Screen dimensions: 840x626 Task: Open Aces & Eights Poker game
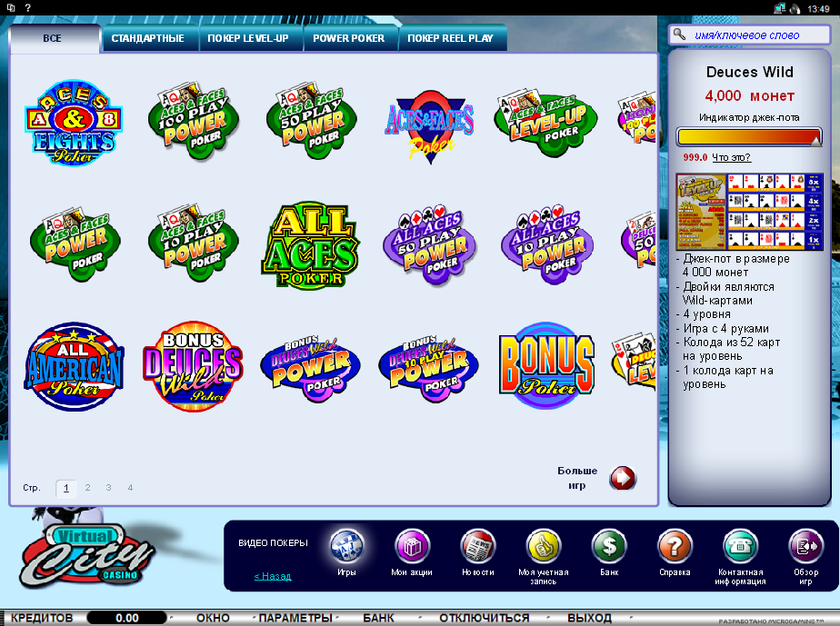74,123
